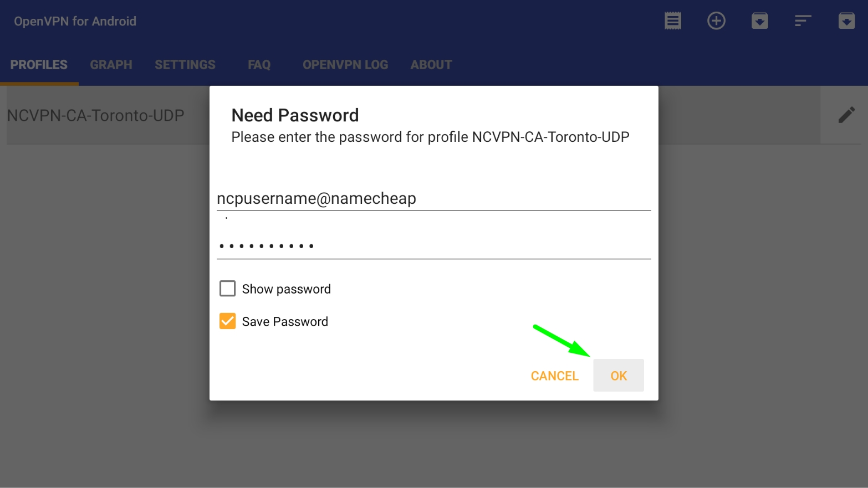Add a new VPN profile with plus icon

716,21
